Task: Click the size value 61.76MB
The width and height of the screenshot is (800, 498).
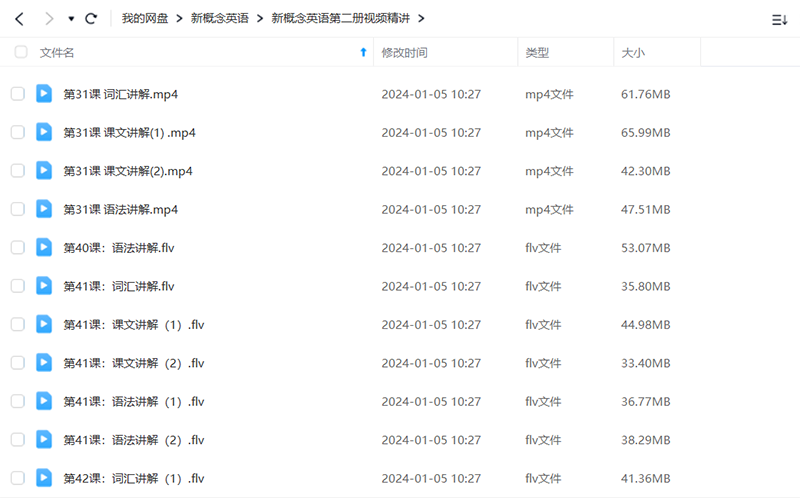Action: click(x=645, y=94)
